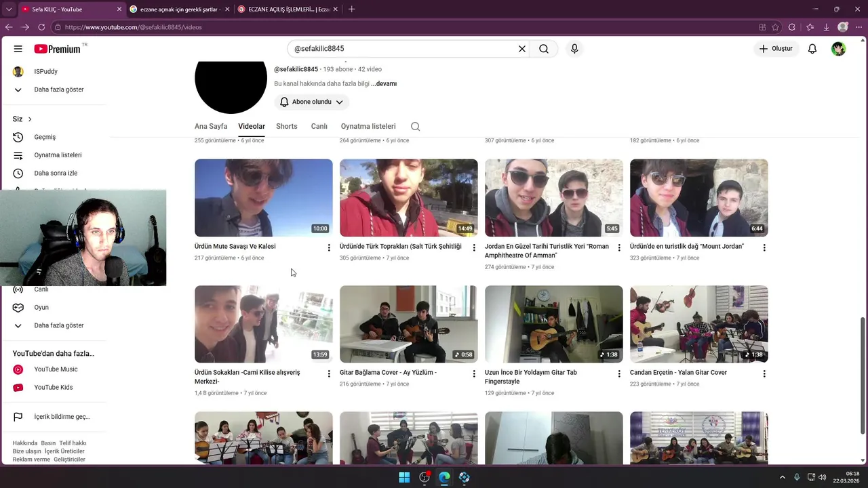The height and width of the screenshot is (488, 868).
Task: Open new browser tab plus button
Action: click(x=351, y=9)
